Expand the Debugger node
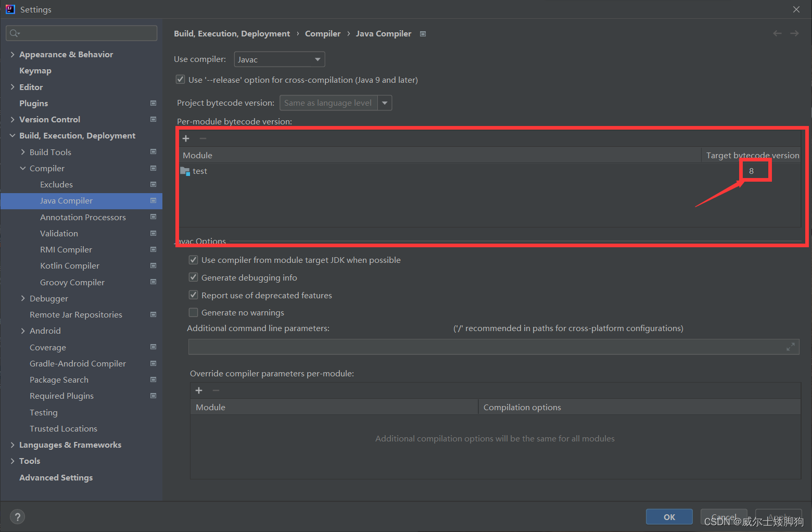 coord(23,298)
